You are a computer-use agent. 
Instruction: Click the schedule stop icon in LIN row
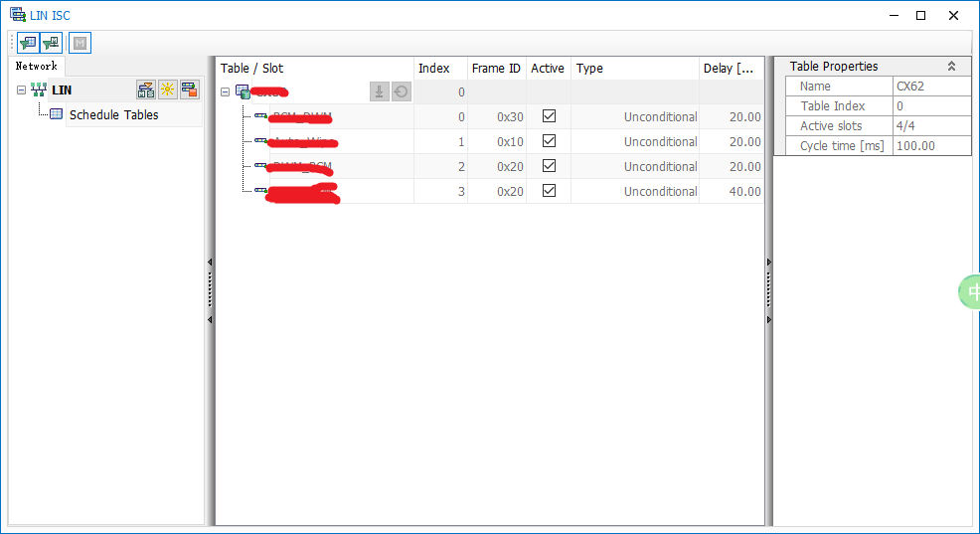pos(190,90)
